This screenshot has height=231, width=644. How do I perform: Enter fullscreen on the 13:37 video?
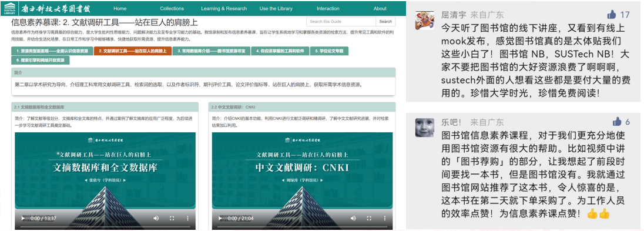tap(172, 218)
